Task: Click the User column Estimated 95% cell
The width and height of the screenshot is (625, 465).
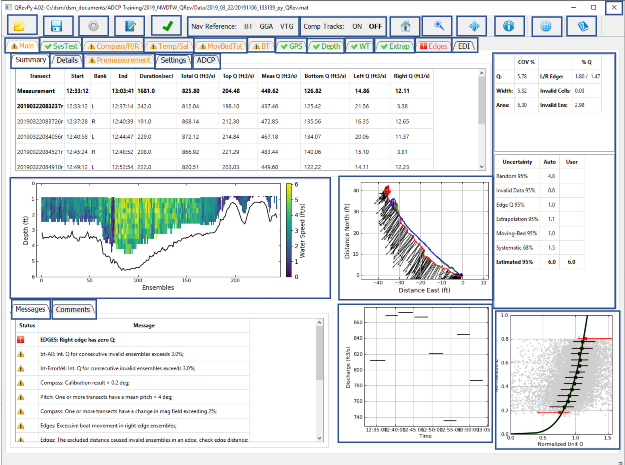Action: [x=571, y=262]
